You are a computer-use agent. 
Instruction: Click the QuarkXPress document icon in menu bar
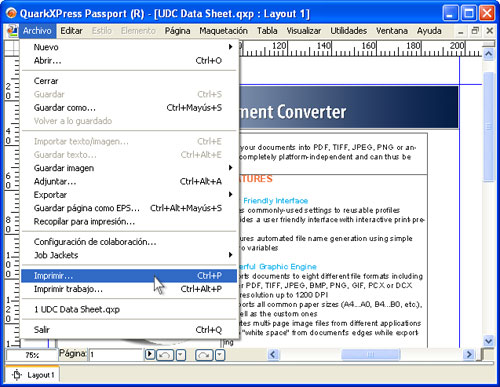click(x=12, y=31)
